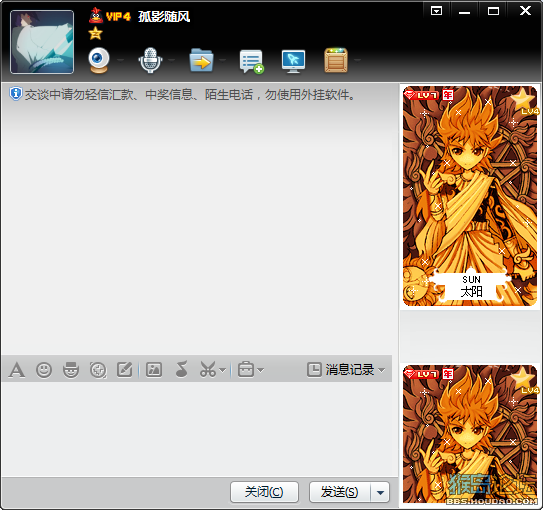Click LV7 badge on upper card
Image resolution: width=543 pixels, height=510 pixels.
(x=421, y=95)
